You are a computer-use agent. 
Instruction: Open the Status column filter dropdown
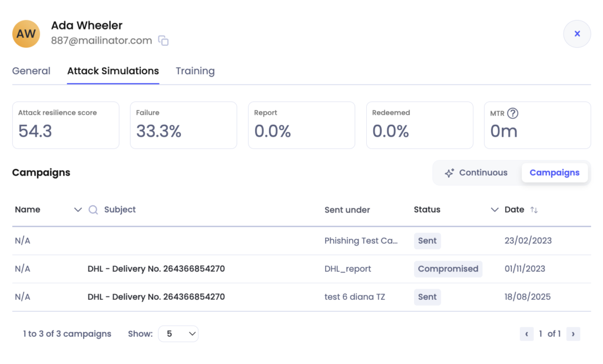click(495, 210)
